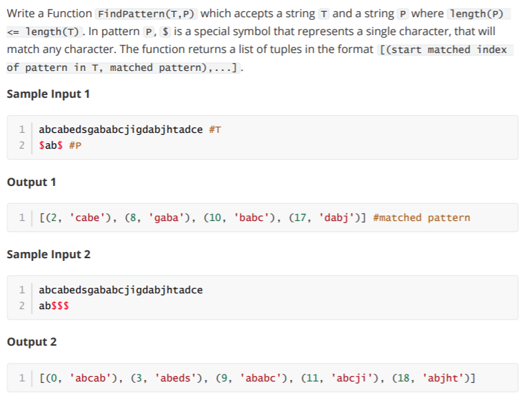
Task: Click the FindPattern(T,P) inline code
Action: 146,14
